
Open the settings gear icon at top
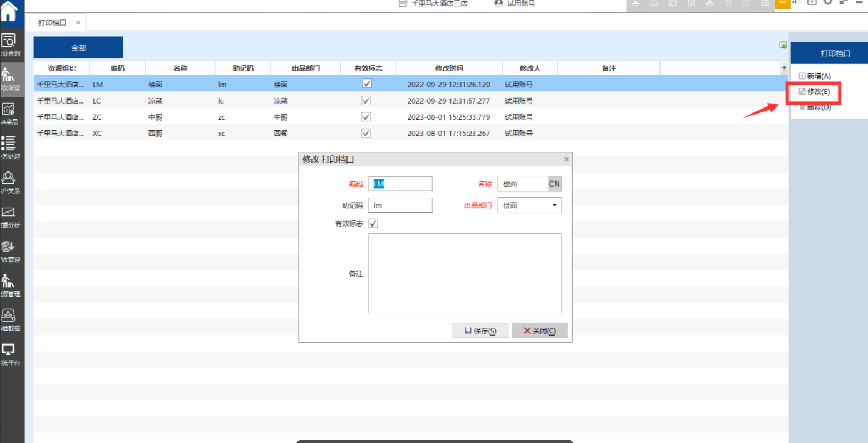(x=827, y=2)
